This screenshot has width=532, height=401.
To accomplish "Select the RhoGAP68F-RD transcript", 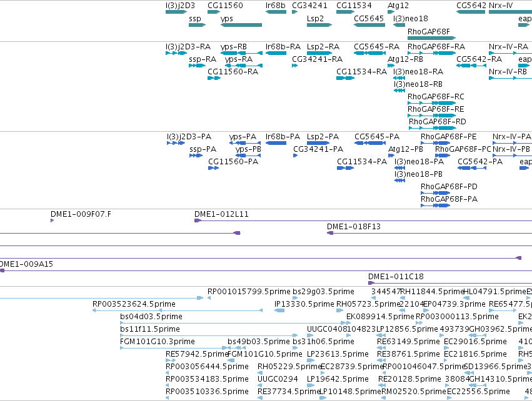I will pyautogui.click(x=432, y=128).
